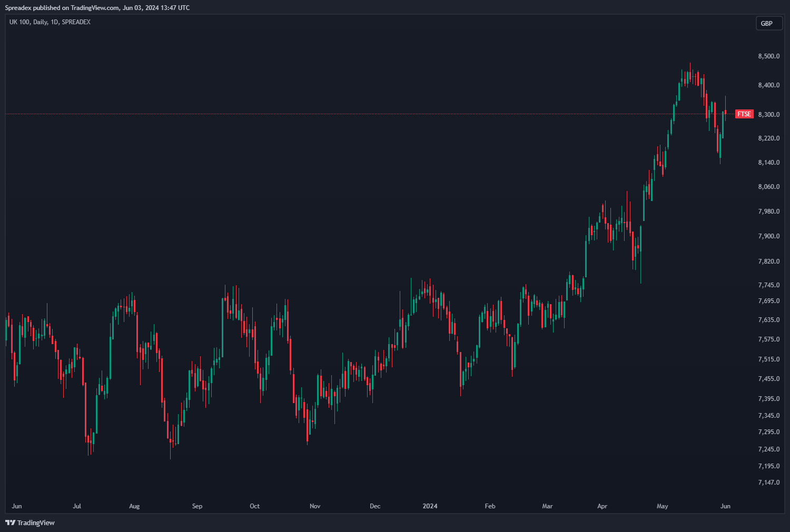Click the Oct label on time axis
790x532 pixels.
(x=254, y=506)
